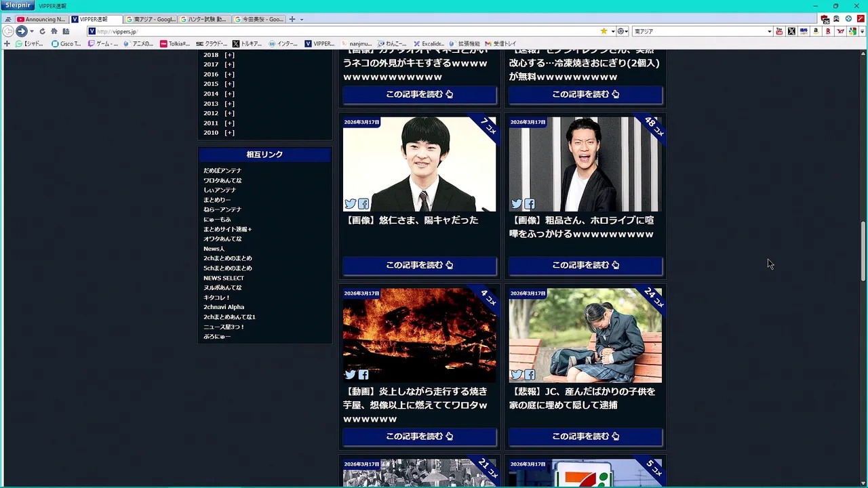Image resolution: width=868 pixels, height=488 pixels.
Task: Open the 2chnavi Alpha link
Action: pyautogui.click(x=224, y=307)
